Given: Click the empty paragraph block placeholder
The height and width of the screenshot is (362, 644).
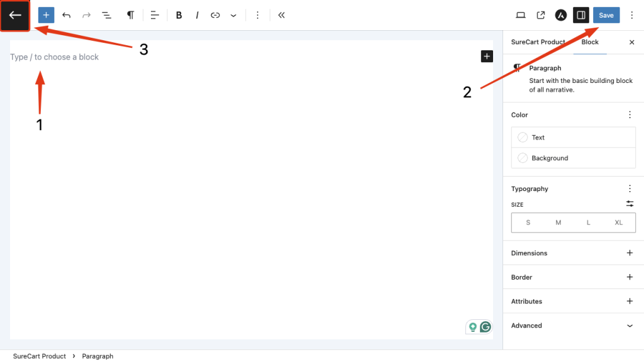Looking at the screenshot, I should (55, 57).
